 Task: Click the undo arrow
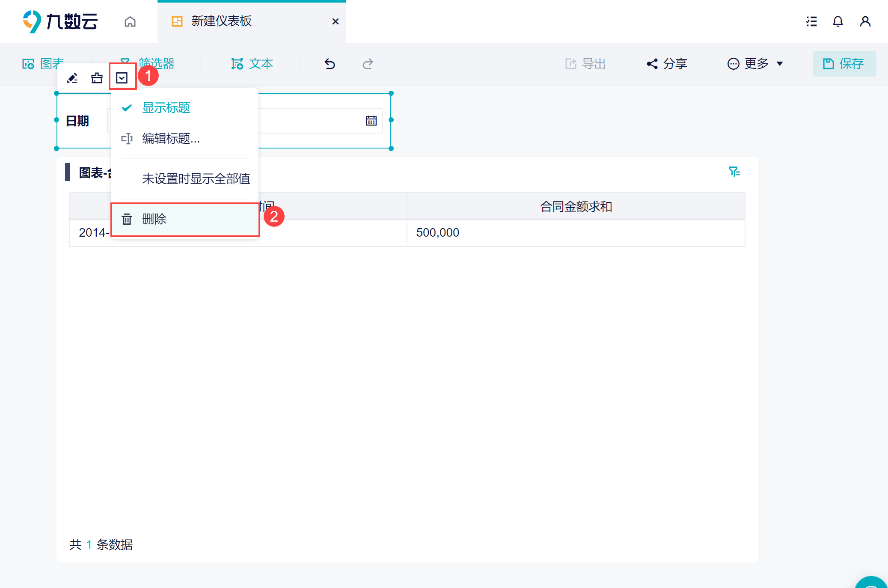330,64
